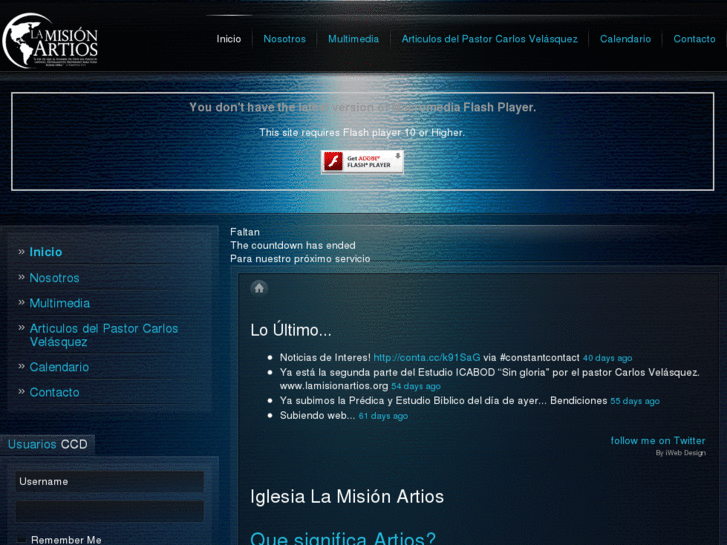The height and width of the screenshot is (545, 727).
Task: Click the Para nuestro próximo servicio text
Action: coord(300,259)
